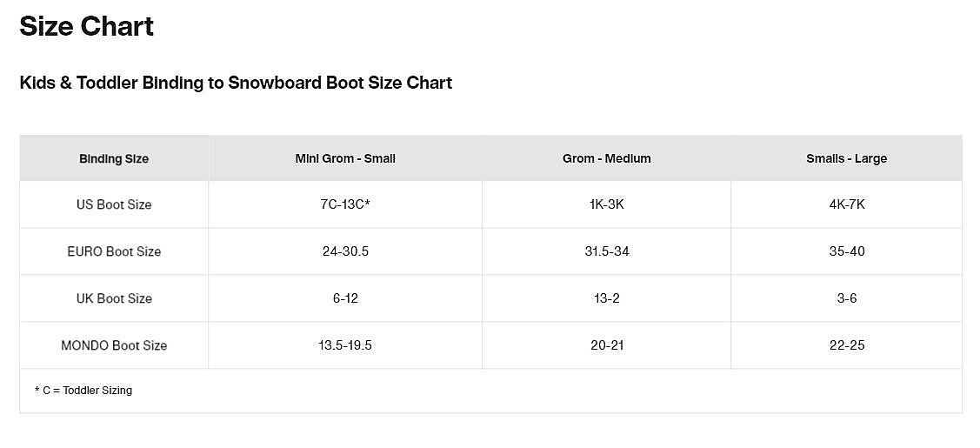Click the 22-25 MONDO size cell
This screenshot has width=980, height=448.
tap(847, 345)
